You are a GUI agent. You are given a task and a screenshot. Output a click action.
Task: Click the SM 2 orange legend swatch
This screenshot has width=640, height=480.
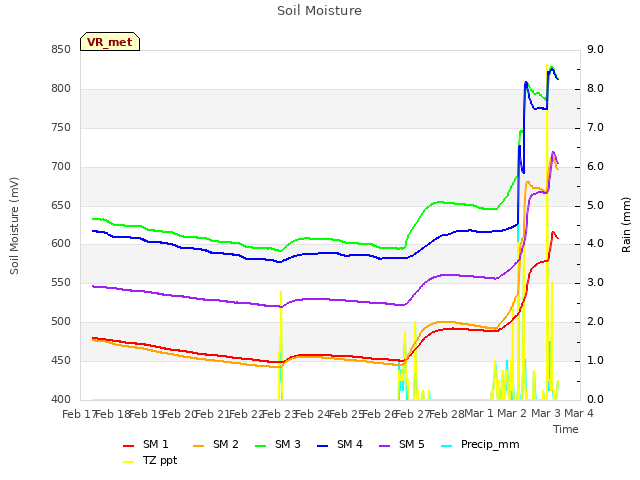[x=198, y=446]
